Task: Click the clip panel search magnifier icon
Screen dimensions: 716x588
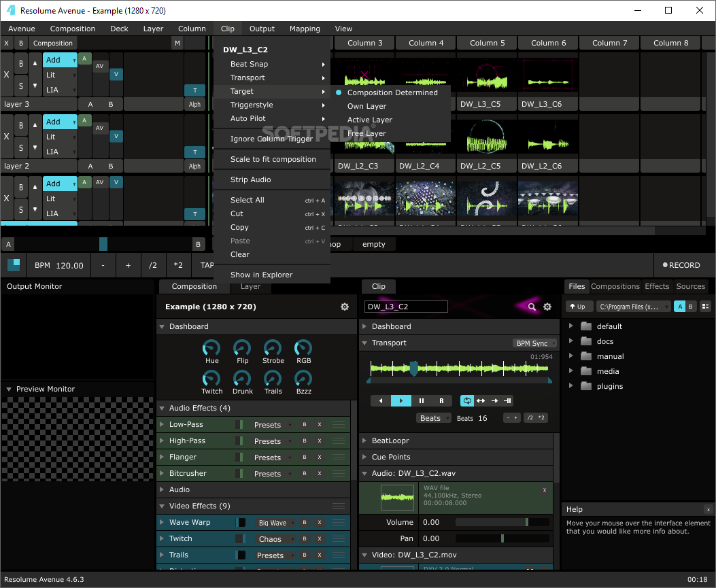Action: [532, 307]
